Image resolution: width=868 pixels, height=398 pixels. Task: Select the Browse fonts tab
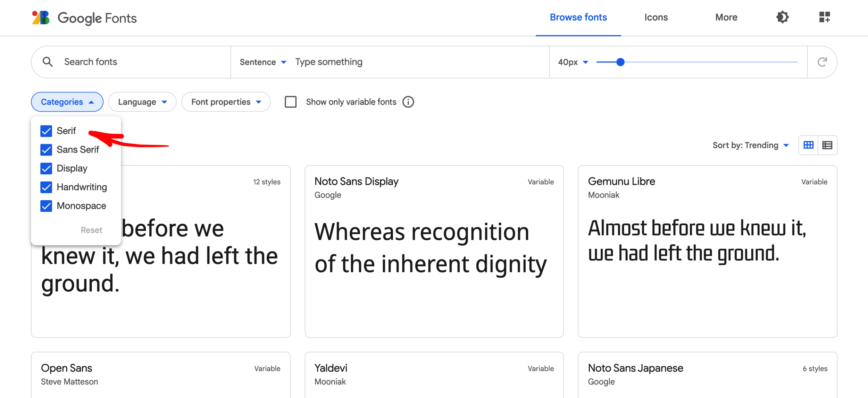click(x=578, y=17)
